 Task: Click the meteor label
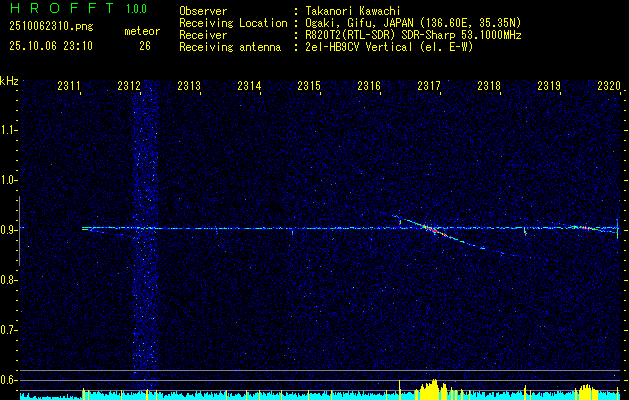(x=142, y=31)
